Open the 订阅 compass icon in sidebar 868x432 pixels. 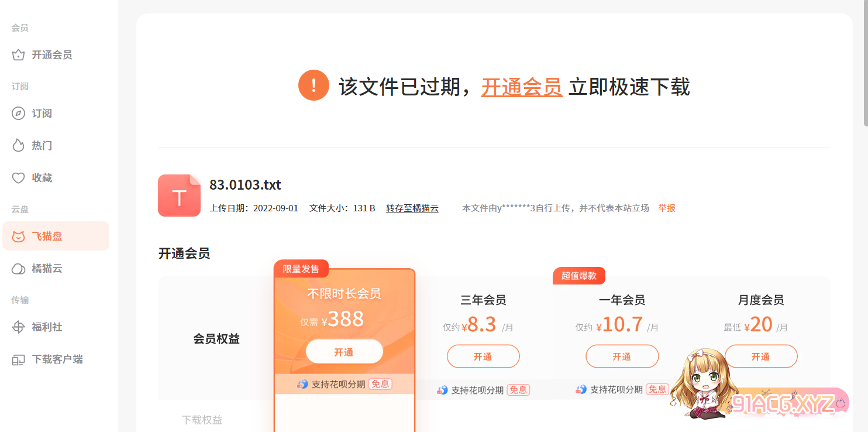pos(19,114)
